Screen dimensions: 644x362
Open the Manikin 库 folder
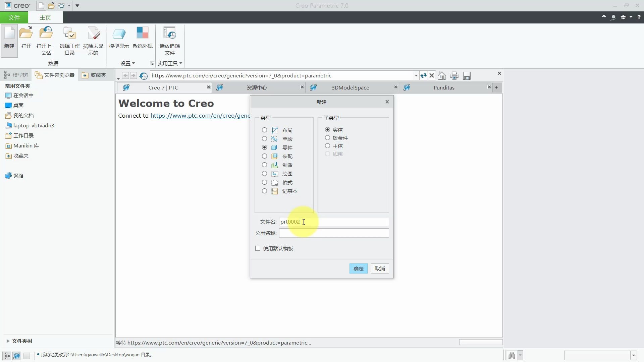(x=22, y=146)
